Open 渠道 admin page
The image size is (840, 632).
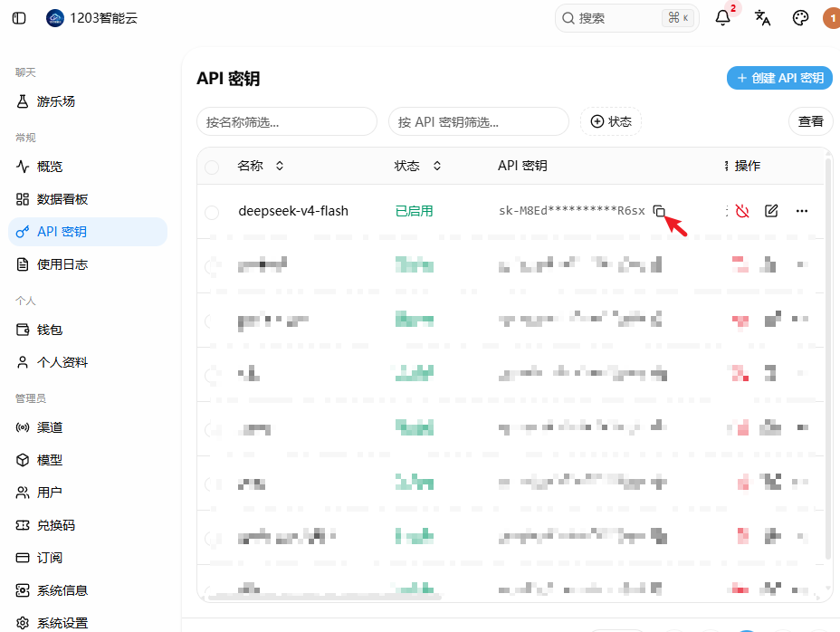click(88, 427)
